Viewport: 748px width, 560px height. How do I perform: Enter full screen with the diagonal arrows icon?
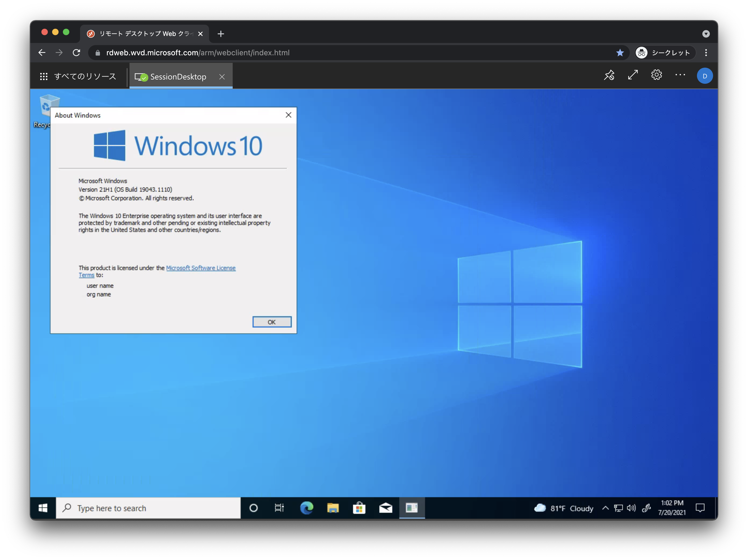(633, 75)
